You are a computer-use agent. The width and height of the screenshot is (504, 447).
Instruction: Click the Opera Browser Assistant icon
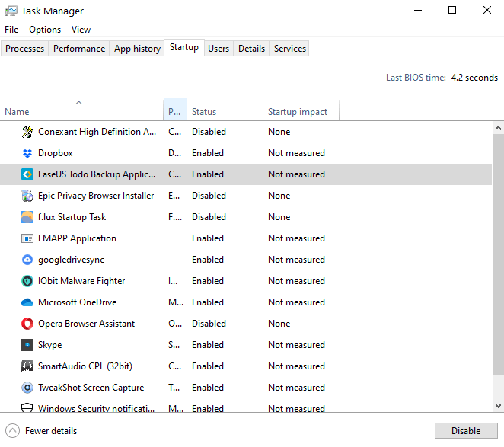coord(27,324)
